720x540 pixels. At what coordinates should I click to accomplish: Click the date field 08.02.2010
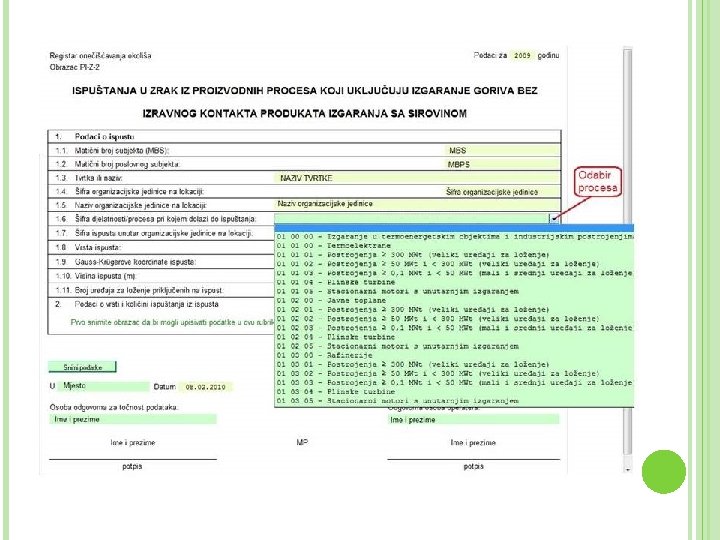(206, 387)
